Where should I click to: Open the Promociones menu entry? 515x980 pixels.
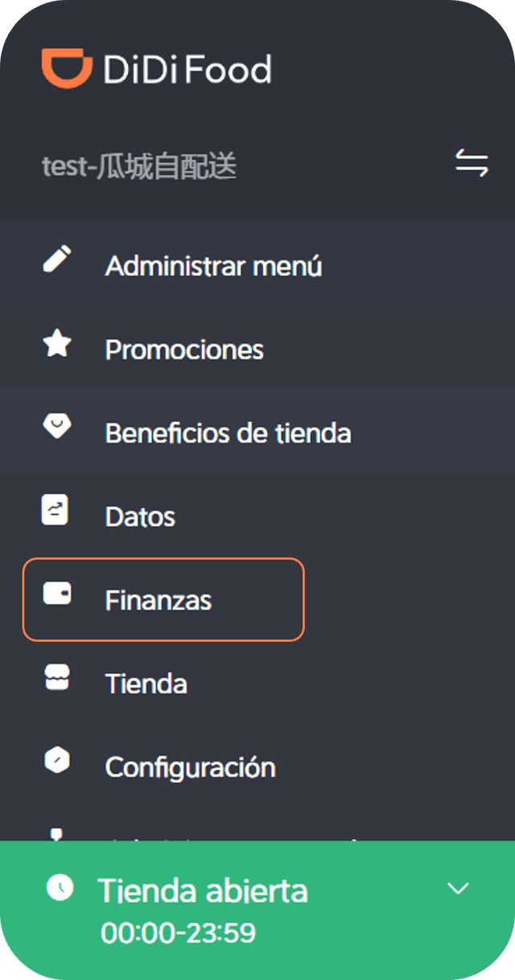tap(183, 348)
